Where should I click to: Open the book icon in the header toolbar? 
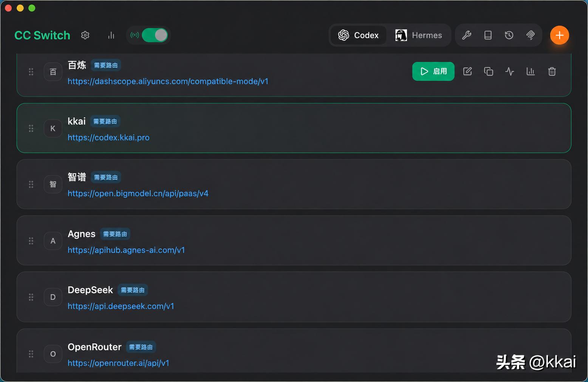click(x=488, y=35)
